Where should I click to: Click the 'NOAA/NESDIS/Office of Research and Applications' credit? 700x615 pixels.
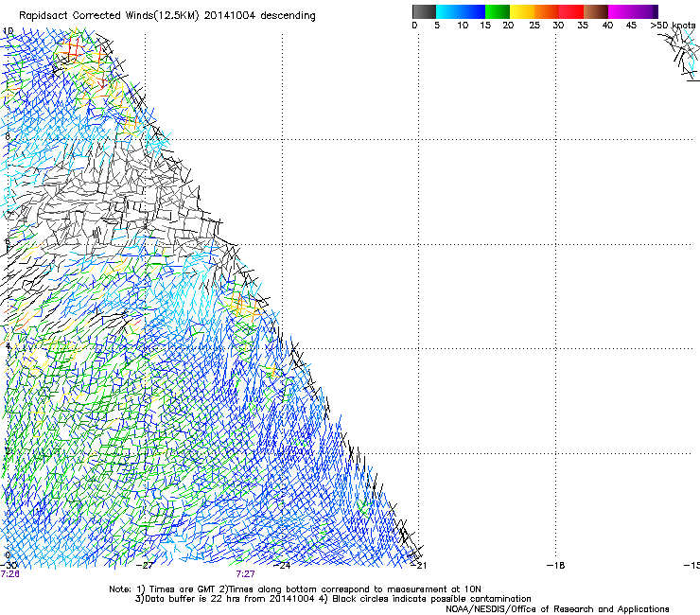click(557, 609)
